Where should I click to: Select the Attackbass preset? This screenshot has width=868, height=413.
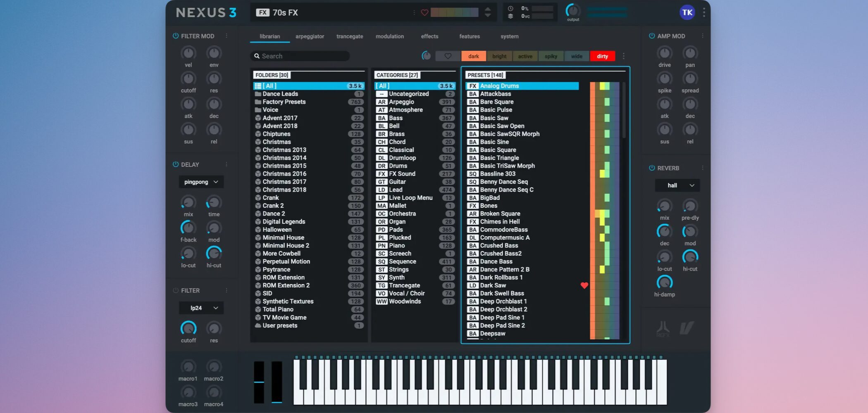pyautogui.click(x=522, y=94)
